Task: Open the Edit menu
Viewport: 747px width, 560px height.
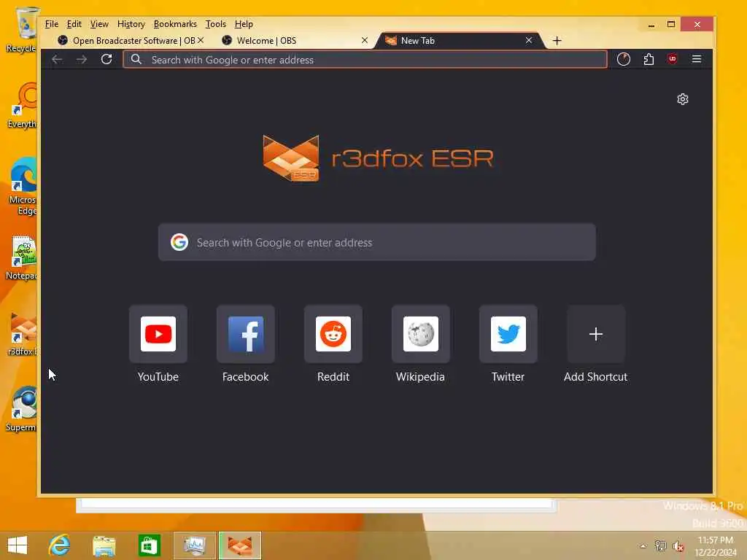Action: 74,24
